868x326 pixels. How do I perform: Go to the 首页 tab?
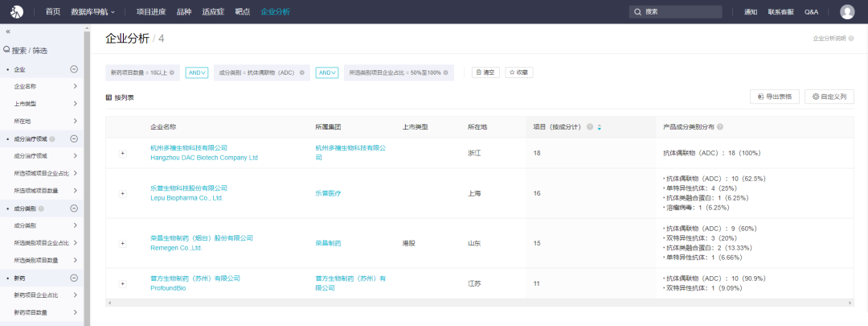pos(53,11)
